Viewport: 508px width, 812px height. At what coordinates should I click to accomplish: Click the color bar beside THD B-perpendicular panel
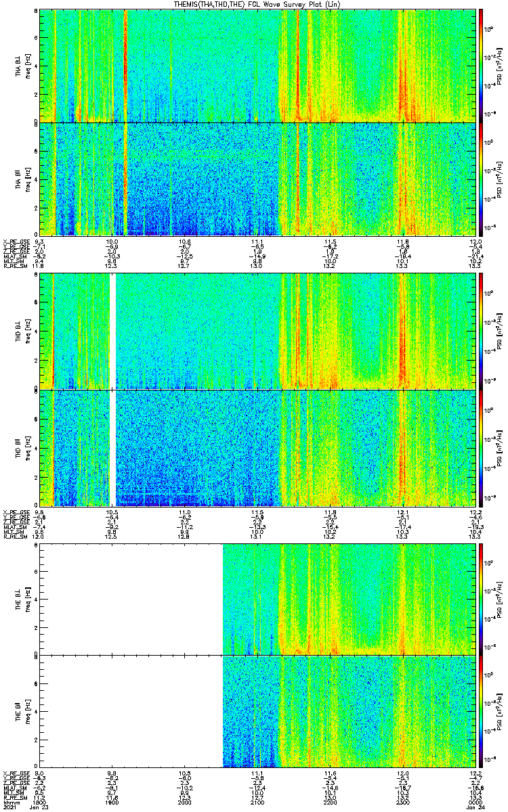[x=481, y=332]
